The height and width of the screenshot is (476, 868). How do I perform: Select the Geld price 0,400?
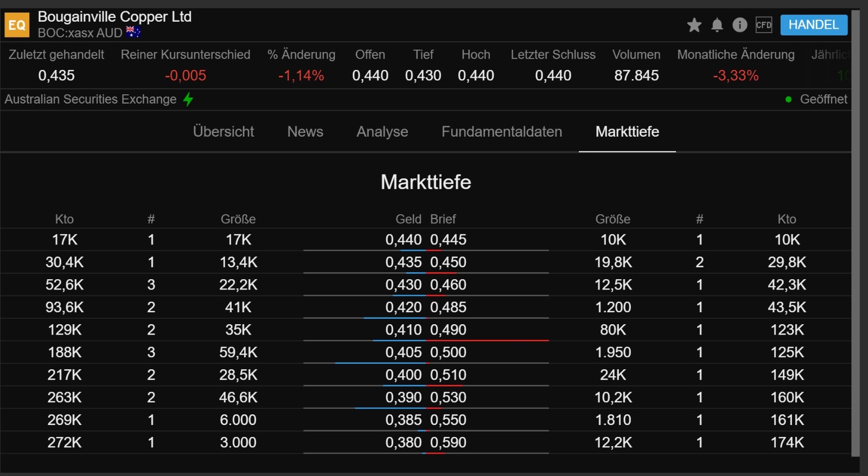404,375
